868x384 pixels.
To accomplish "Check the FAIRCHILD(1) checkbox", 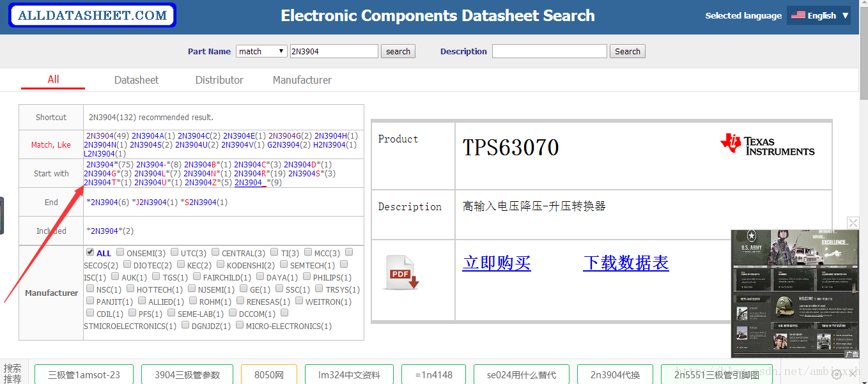I will click(x=197, y=277).
